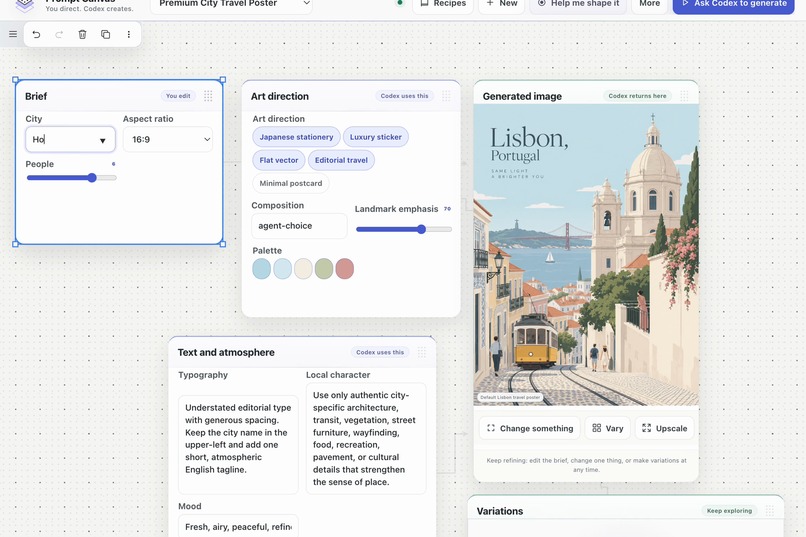This screenshot has width=806, height=537.
Task: Click the Upscale button
Action: pyautogui.click(x=664, y=428)
